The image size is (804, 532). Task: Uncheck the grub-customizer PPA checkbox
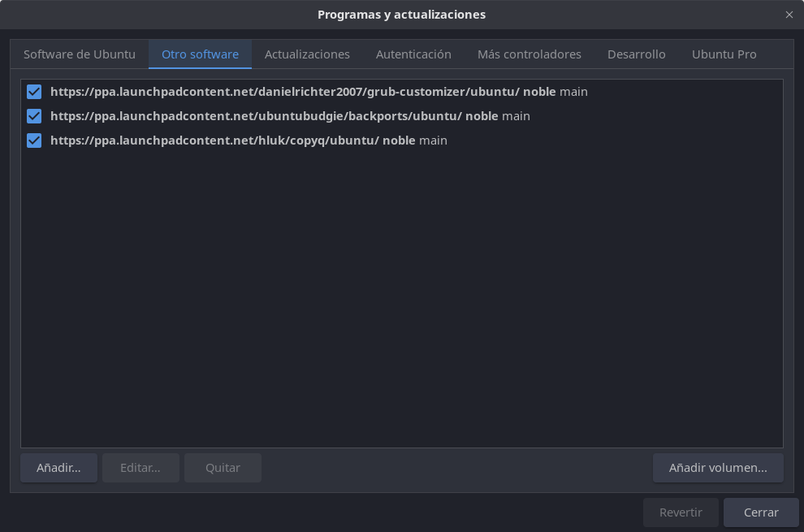coord(34,92)
